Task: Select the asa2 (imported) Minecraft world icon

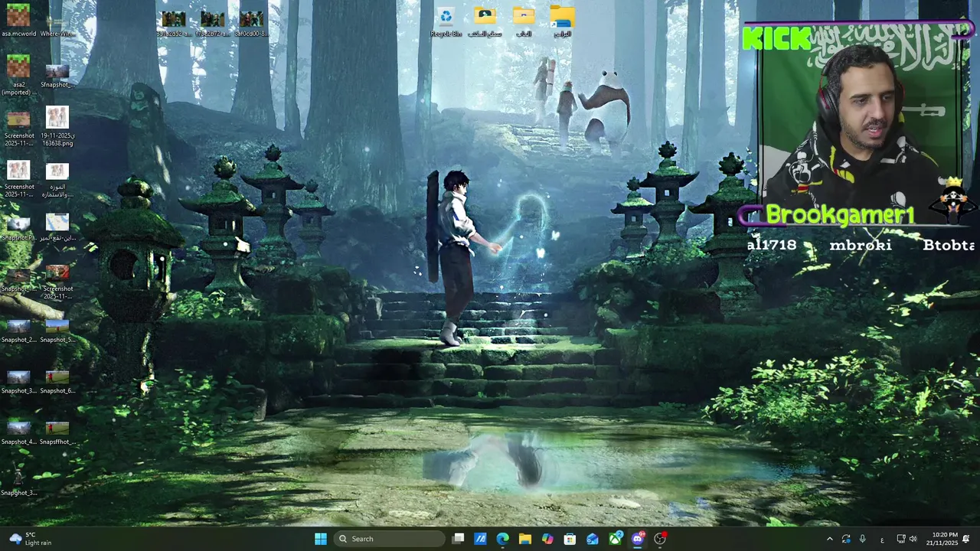Action: (18, 76)
